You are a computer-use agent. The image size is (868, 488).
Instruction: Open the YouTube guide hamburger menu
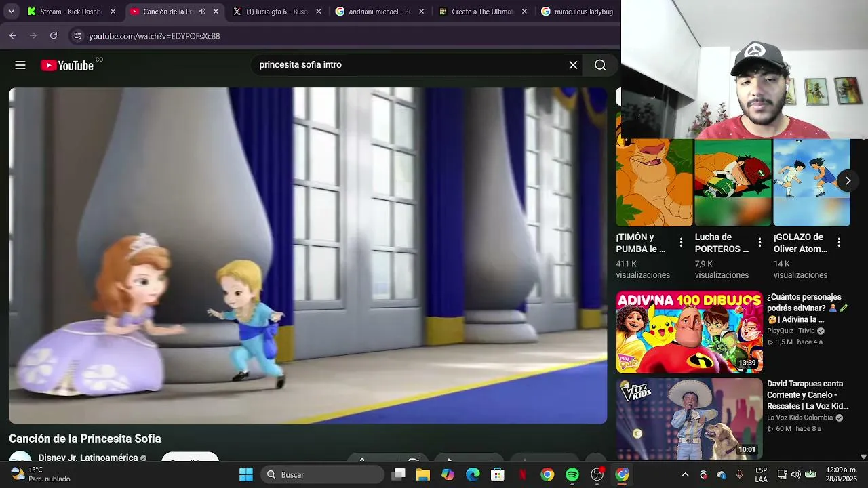[x=20, y=65]
